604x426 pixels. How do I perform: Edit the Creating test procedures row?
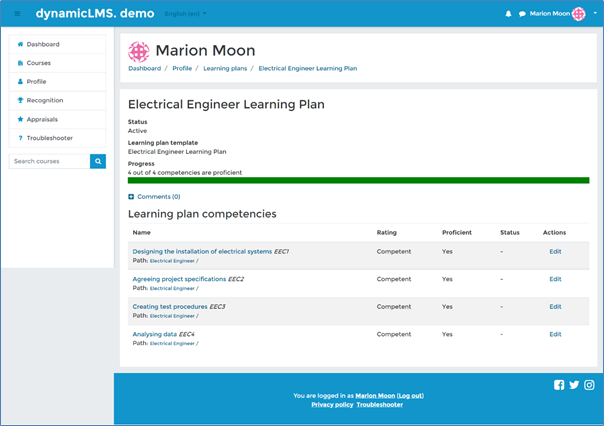(x=555, y=307)
